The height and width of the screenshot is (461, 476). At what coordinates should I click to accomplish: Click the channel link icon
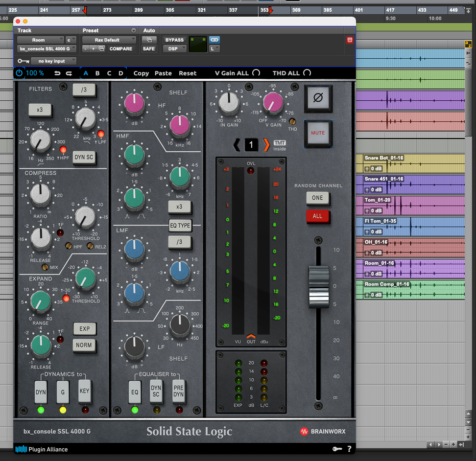(x=214, y=40)
